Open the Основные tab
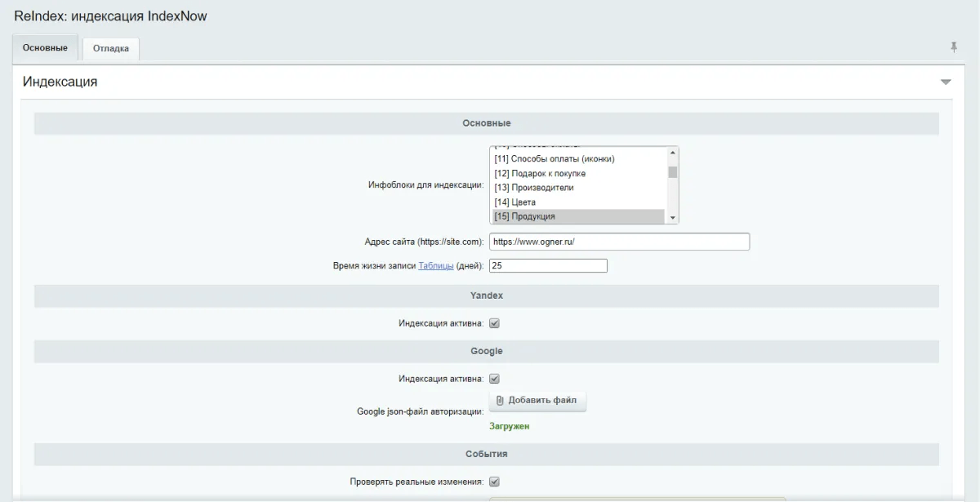 [45, 47]
